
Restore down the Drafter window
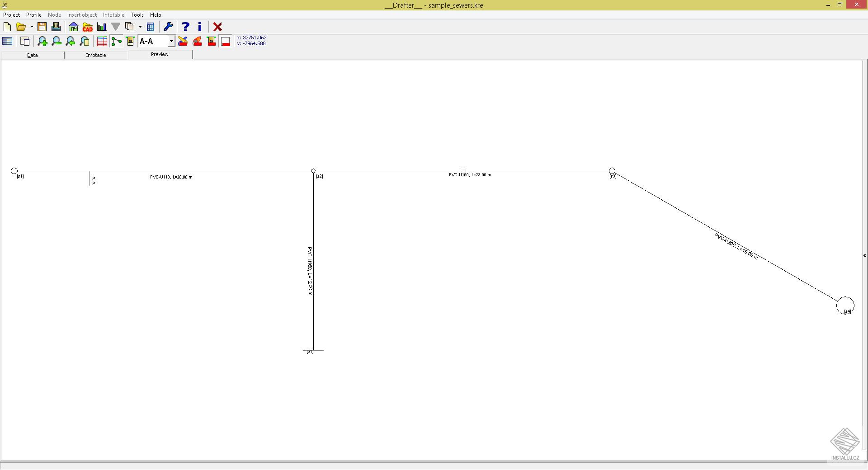pyautogui.click(x=840, y=5)
